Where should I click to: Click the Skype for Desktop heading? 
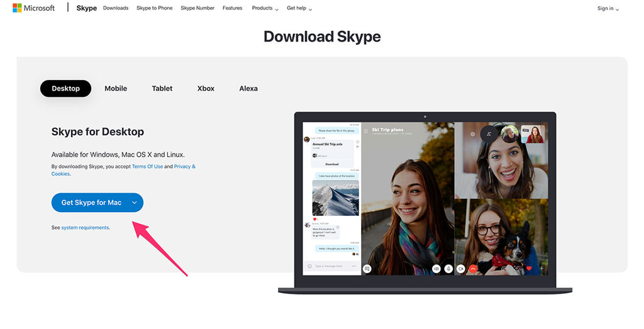pos(97,131)
